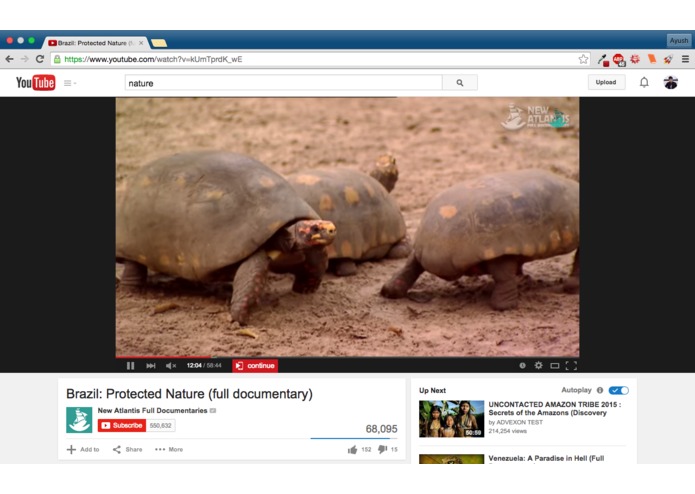Click the YouTube logo
Screen dimensions: 695x494
pos(35,82)
